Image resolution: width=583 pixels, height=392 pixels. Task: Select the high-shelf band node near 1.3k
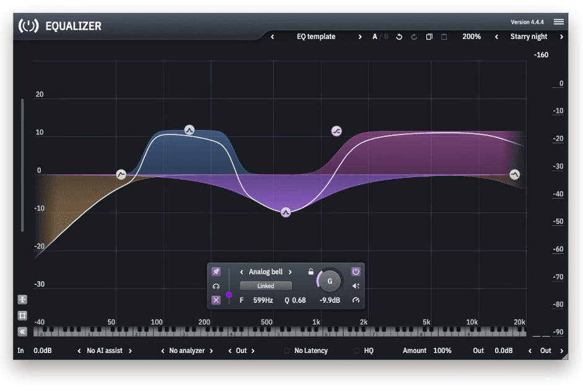pos(336,131)
